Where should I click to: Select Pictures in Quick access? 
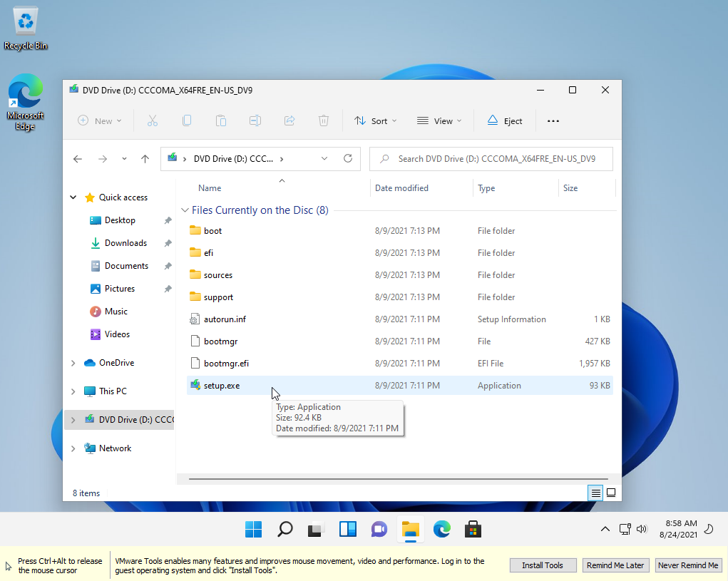tap(119, 288)
